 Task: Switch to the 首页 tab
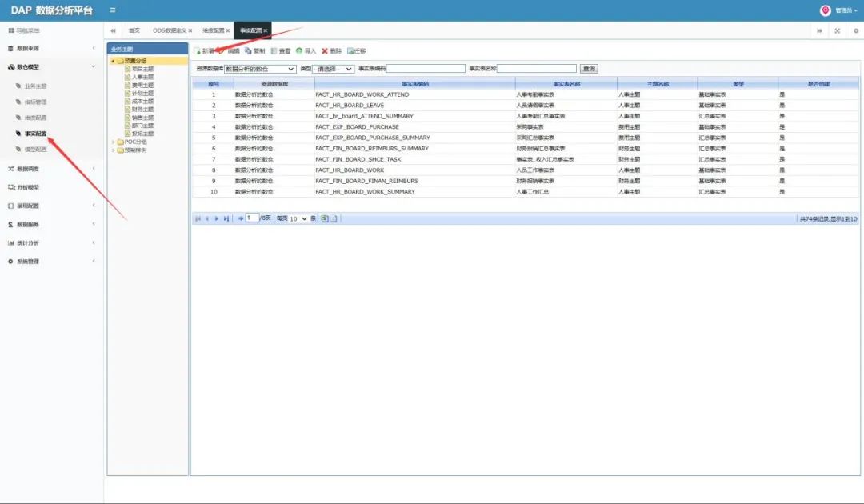tap(134, 31)
